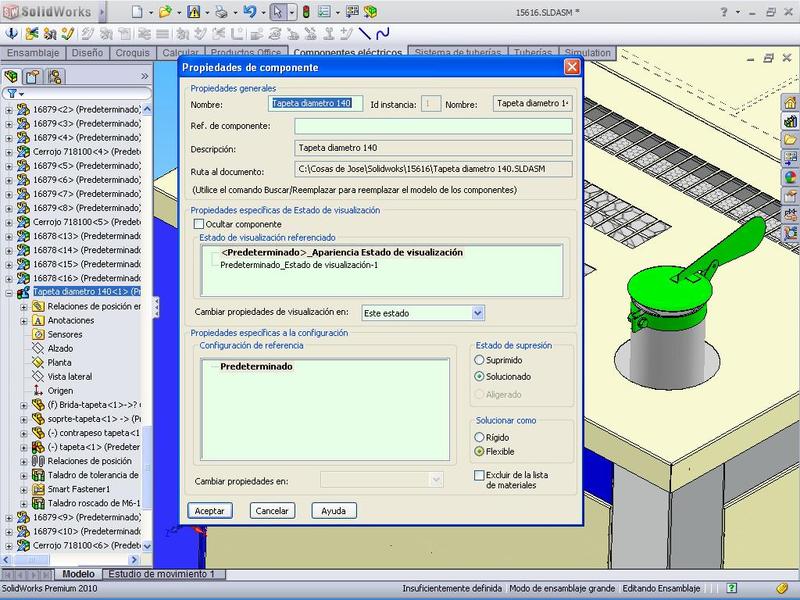
Task: Open File Explorer folder icon in task pane
Action: 790,140
